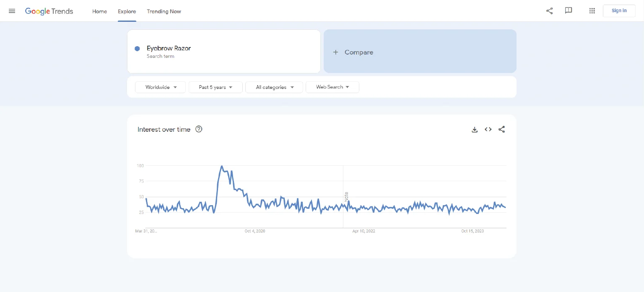Click the embed code icon

point(488,130)
